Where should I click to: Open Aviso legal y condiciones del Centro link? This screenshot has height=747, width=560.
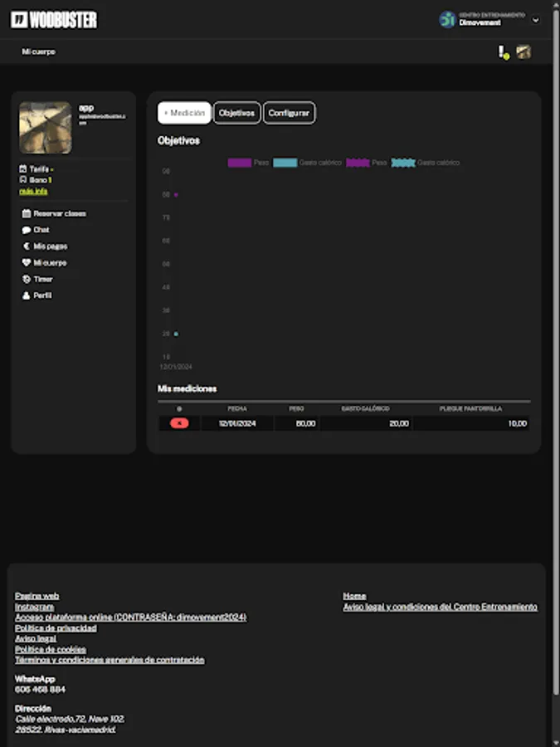click(x=441, y=607)
